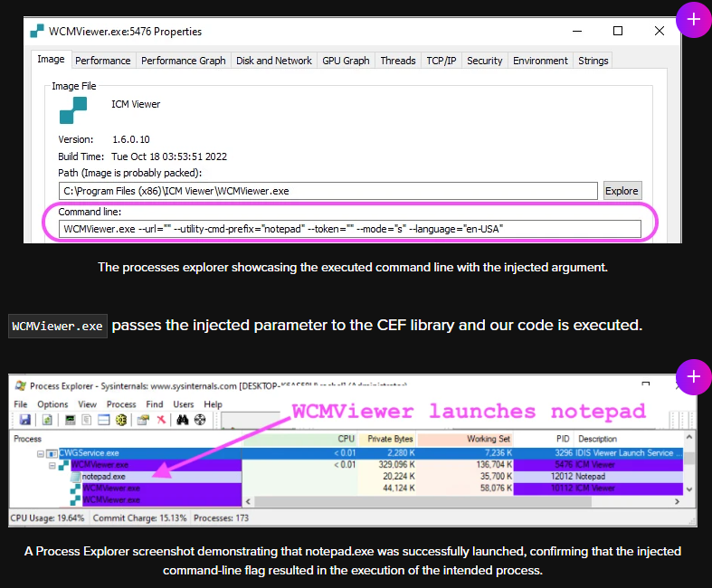
Task: Click the crosshair Find Window's Process icon
Action: click(x=200, y=420)
